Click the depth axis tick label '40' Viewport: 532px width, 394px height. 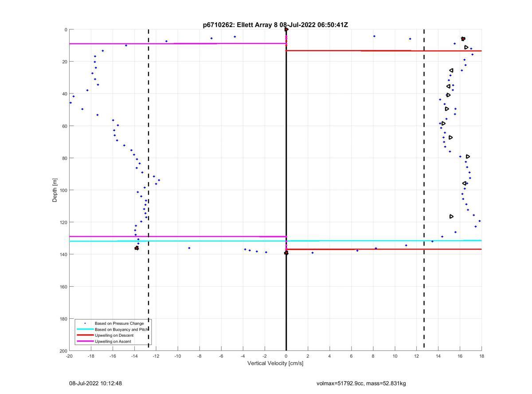pos(64,94)
